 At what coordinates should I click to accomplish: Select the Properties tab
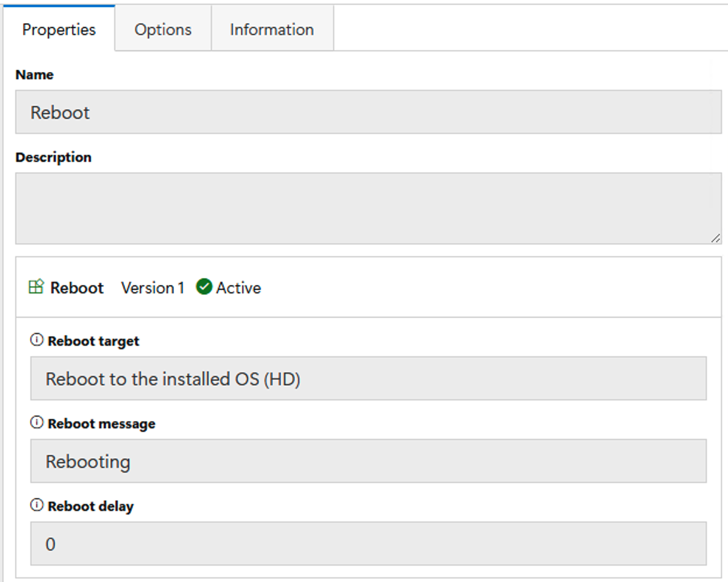pyautogui.click(x=59, y=29)
